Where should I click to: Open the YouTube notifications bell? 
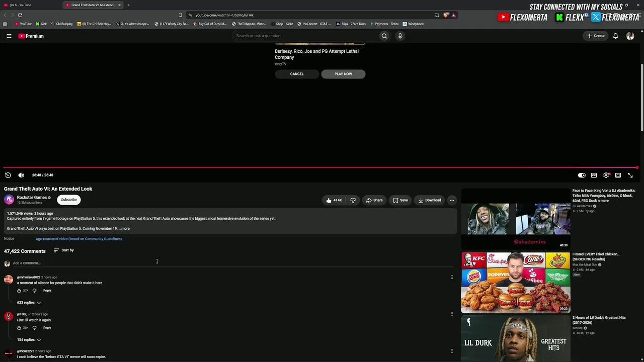615,36
